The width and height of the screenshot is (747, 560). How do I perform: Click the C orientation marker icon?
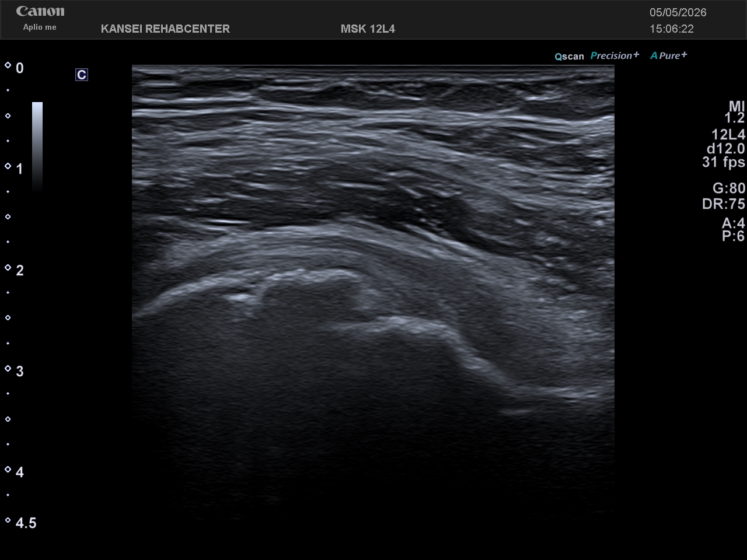point(82,75)
